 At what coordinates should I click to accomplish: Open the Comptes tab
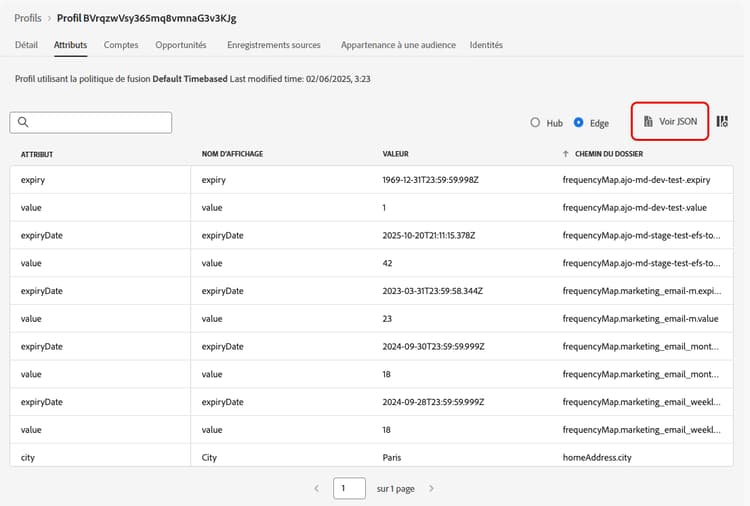(121, 45)
